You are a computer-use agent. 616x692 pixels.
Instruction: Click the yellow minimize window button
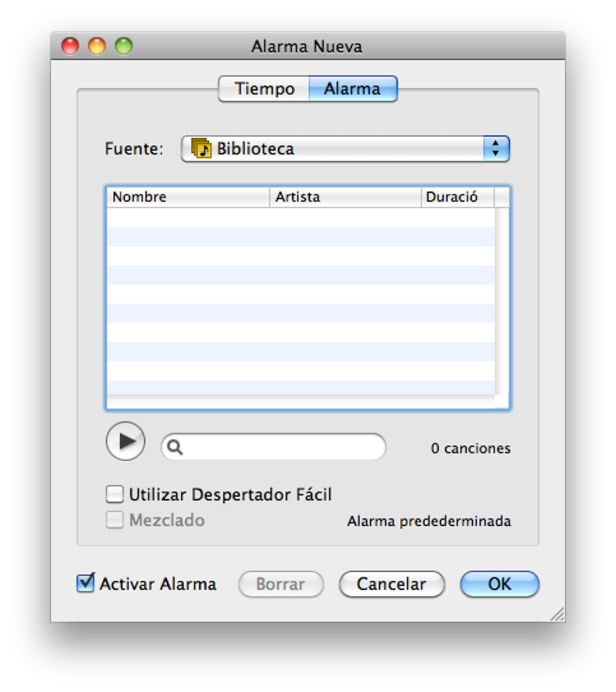[97, 46]
